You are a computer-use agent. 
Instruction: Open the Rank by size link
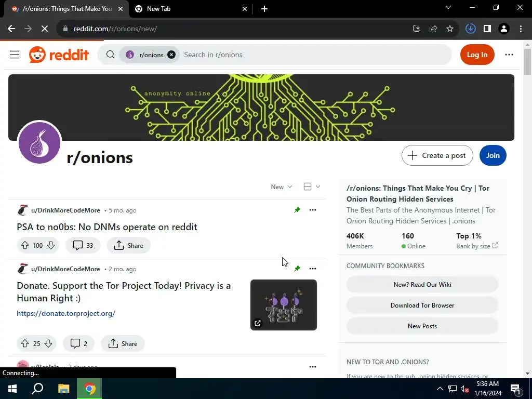[x=477, y=246]
